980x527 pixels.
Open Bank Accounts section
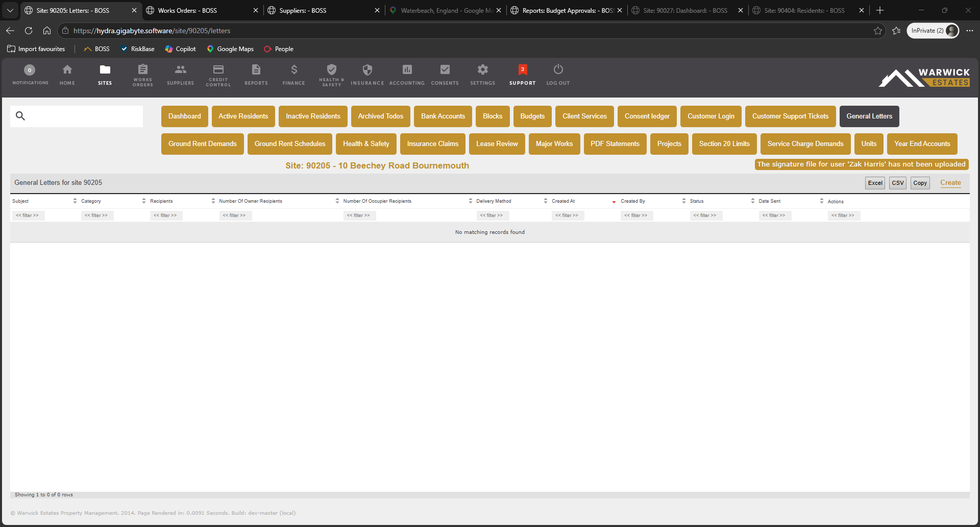point(443,116)
